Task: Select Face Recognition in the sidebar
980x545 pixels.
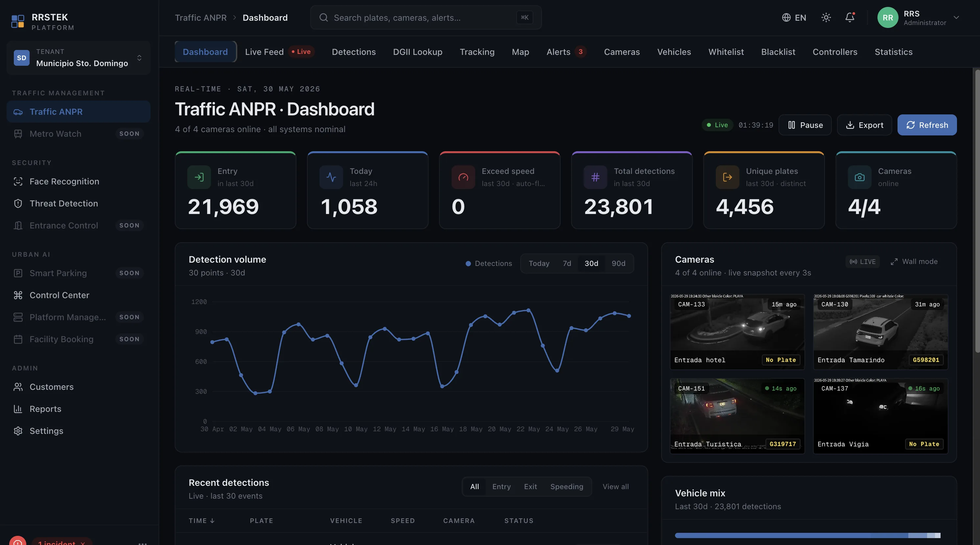Action: coord(78,181)
